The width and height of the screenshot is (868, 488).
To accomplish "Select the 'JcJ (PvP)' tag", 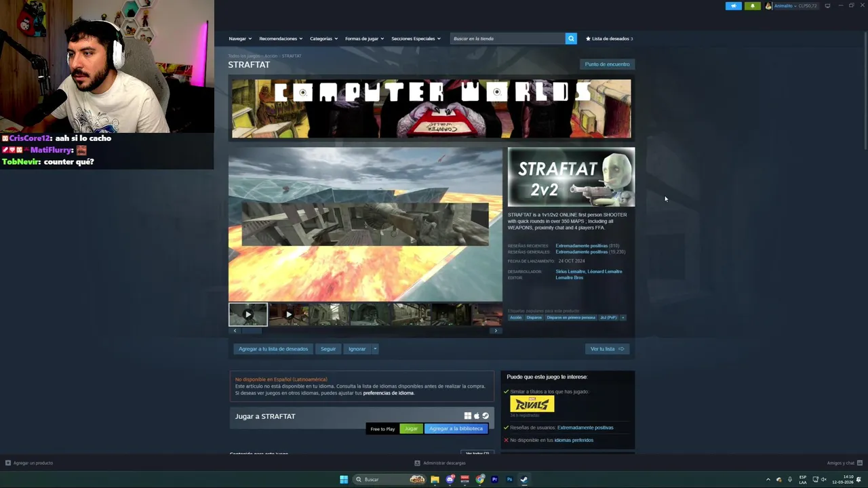I will (608, 317).
